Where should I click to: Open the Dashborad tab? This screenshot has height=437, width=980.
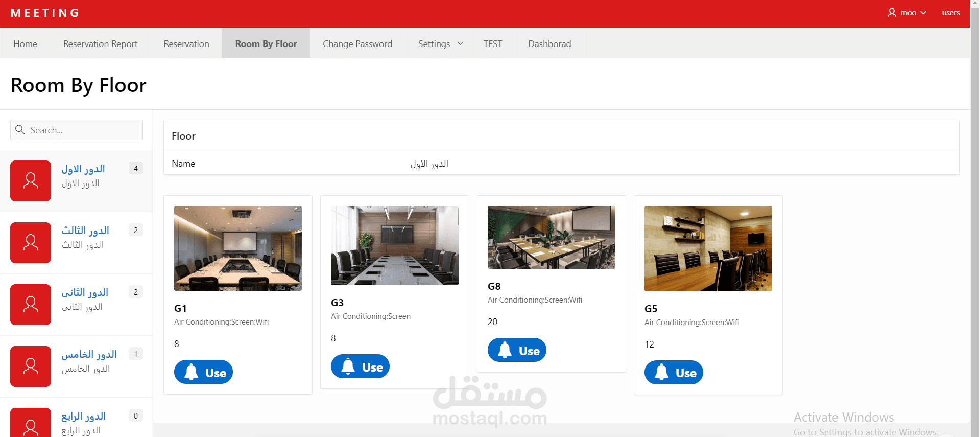pyautogui.click(x=549, y=43)
